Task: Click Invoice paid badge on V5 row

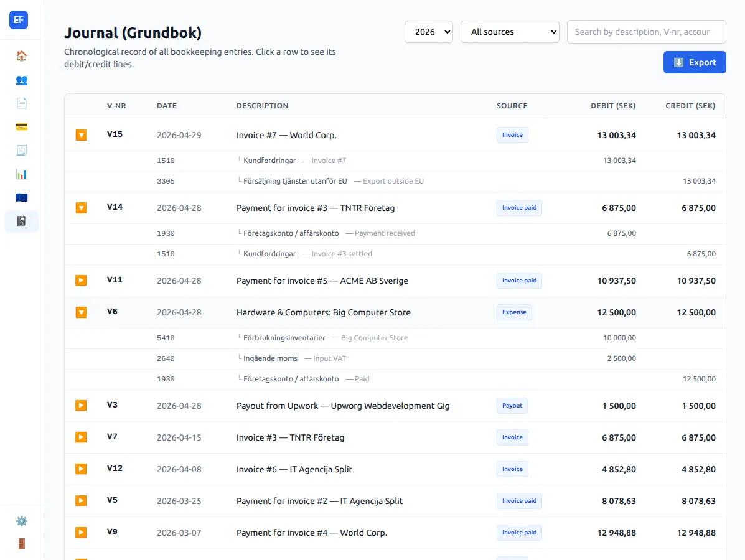Action: pos(519,501)
